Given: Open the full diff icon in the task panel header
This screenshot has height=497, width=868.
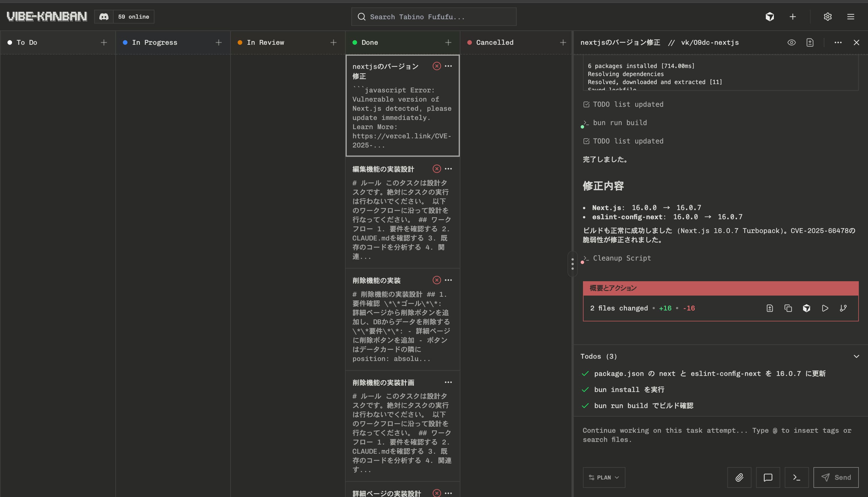Looking at the screenshot, I should (x=810, y=42).
